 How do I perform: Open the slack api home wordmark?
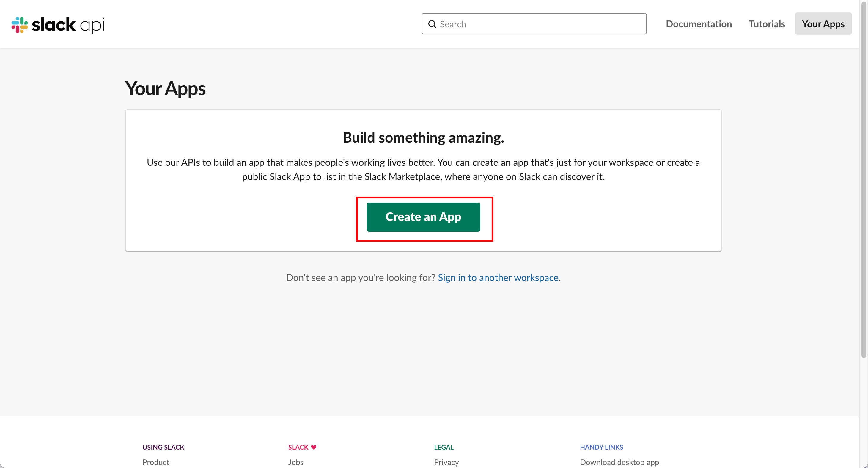coord(68,25)
